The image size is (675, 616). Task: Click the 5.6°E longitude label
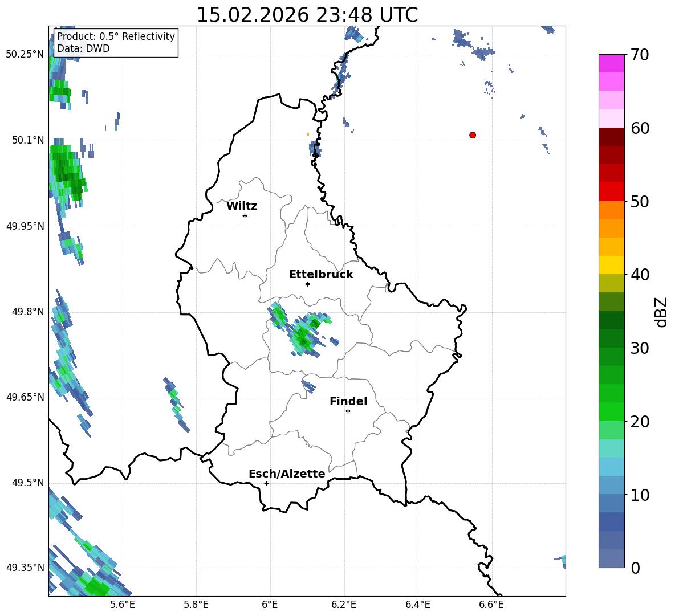(123, 605)
